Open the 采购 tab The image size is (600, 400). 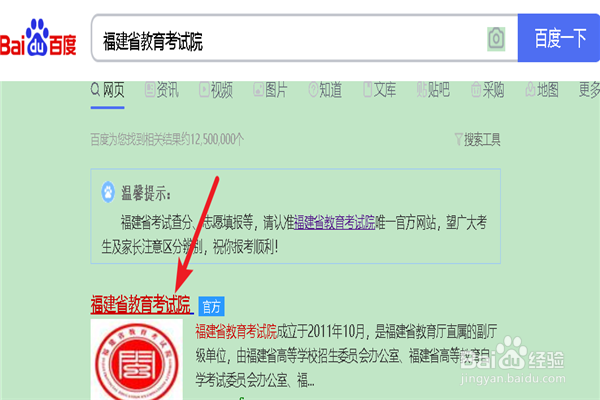coord(488,90)
